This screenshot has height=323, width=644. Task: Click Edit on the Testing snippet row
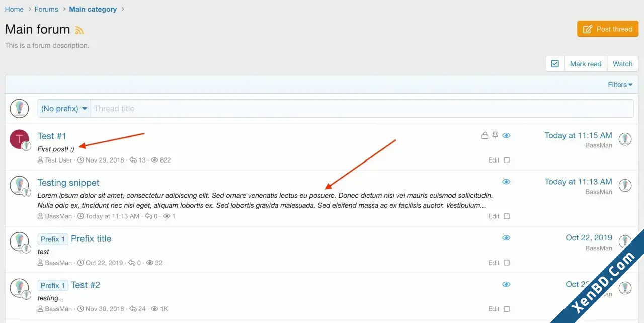494,216
